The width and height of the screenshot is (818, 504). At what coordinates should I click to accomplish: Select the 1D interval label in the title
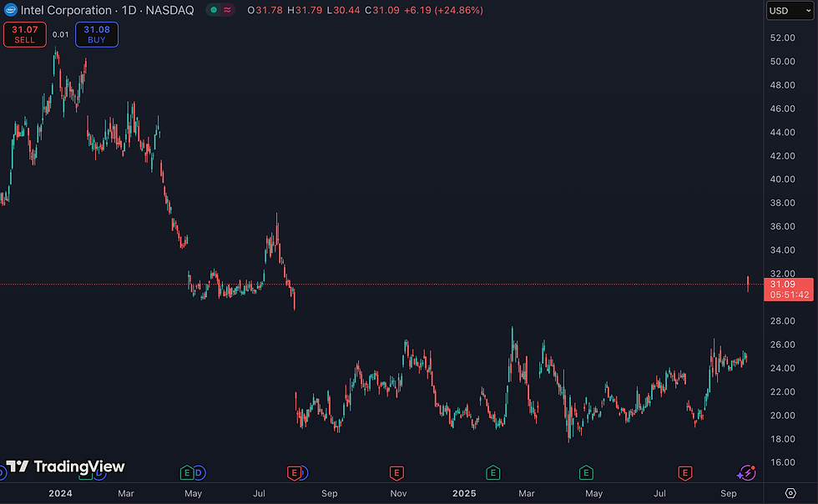tap(129, 10)
